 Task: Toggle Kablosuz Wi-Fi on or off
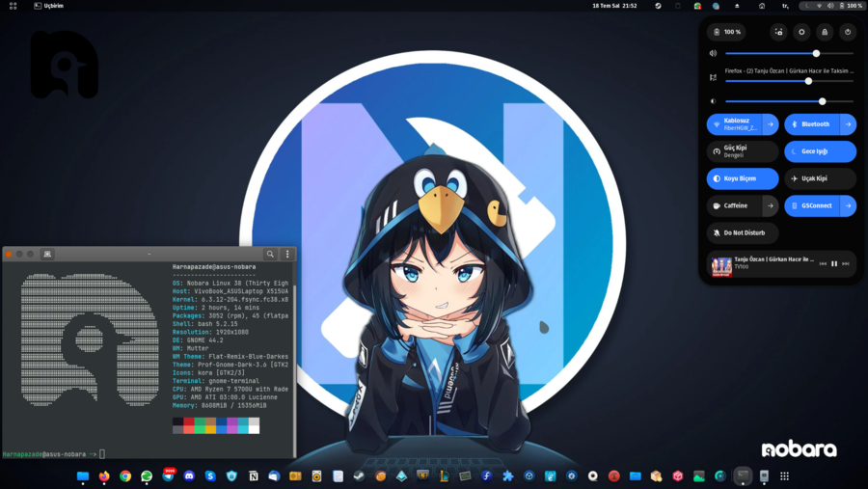tap(735, 124)
